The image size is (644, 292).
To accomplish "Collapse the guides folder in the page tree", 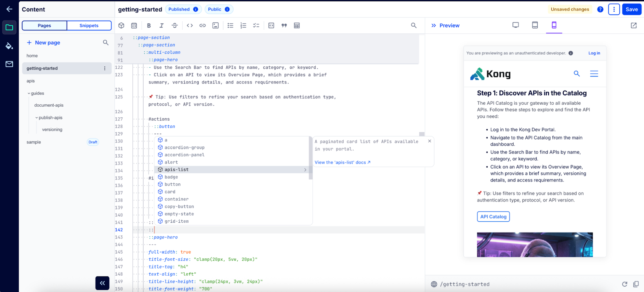I will (29, 93).
